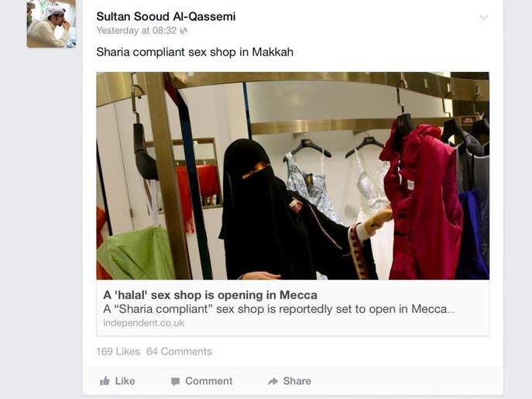Click the independent.co.uk source domain
Image resolution: width=532 pixels, height=399 pixels.
[144, 322]
